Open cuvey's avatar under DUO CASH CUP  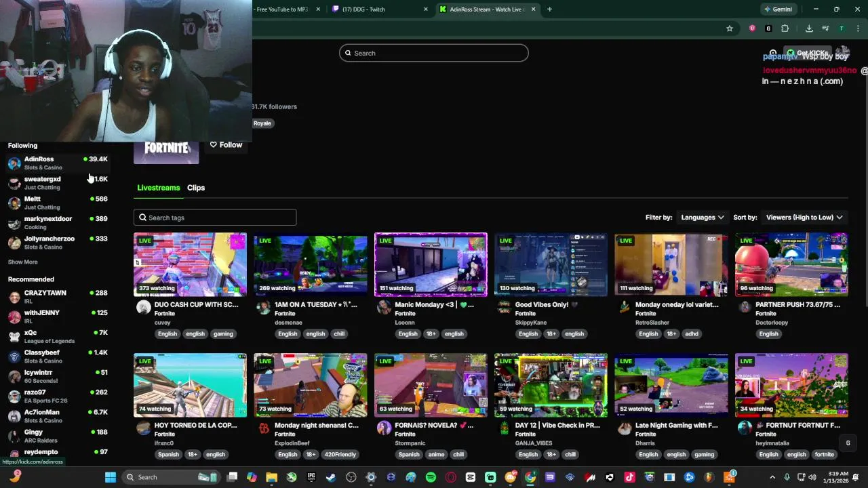tap(143, 308)
